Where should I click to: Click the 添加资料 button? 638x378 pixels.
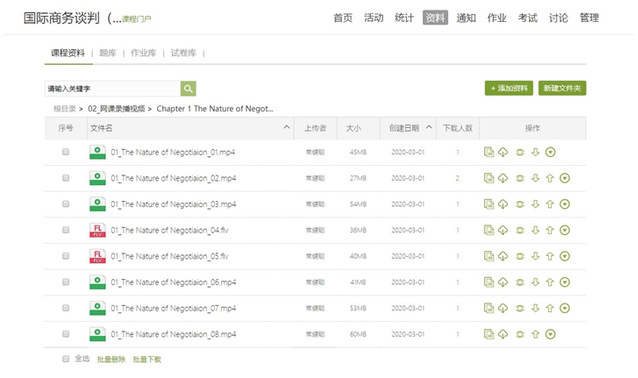point(509,88)
